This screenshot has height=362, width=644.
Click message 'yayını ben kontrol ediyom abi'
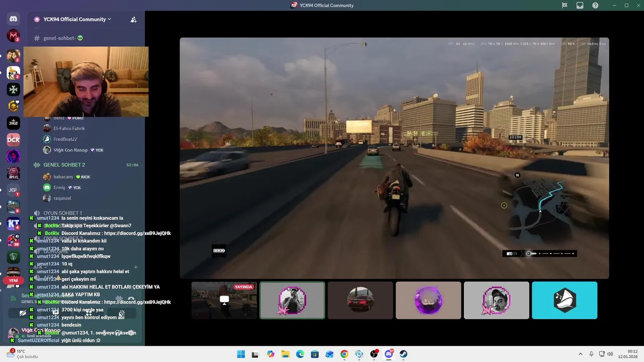[x=93, y=317]
